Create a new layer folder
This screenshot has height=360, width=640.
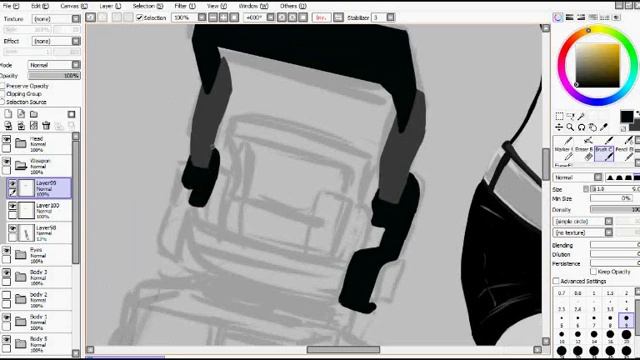34,114
